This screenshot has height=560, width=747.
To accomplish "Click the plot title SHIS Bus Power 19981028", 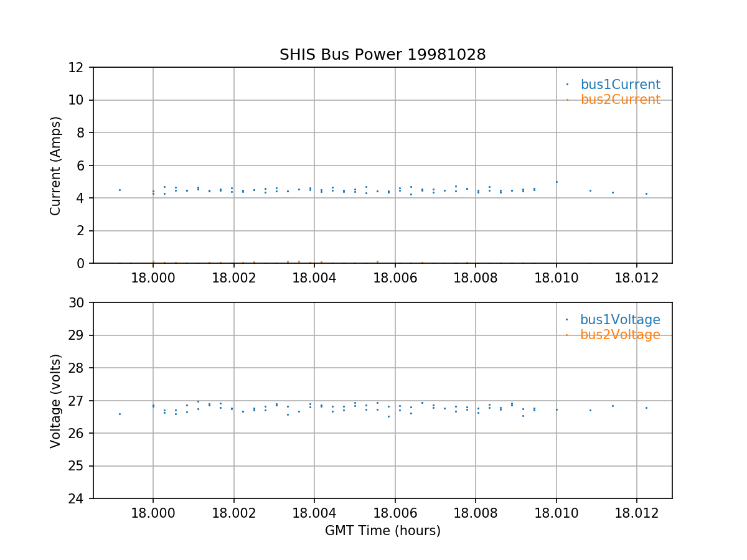I will 382,55.
